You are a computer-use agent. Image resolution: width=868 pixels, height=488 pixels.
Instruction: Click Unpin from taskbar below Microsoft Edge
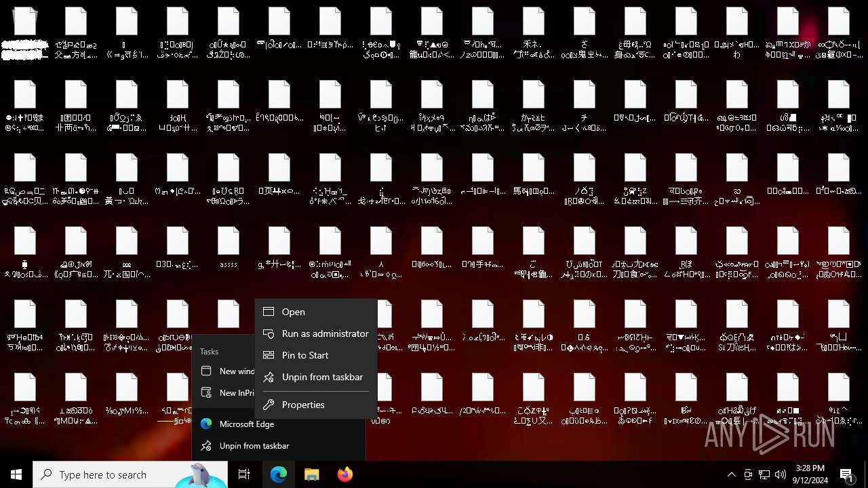tap(279, 446)
